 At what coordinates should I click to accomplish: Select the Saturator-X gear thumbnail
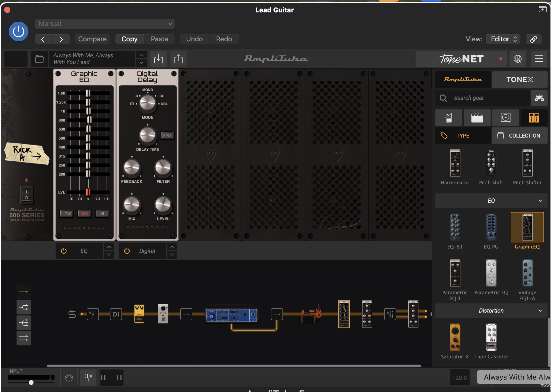(x=455, y=337)
